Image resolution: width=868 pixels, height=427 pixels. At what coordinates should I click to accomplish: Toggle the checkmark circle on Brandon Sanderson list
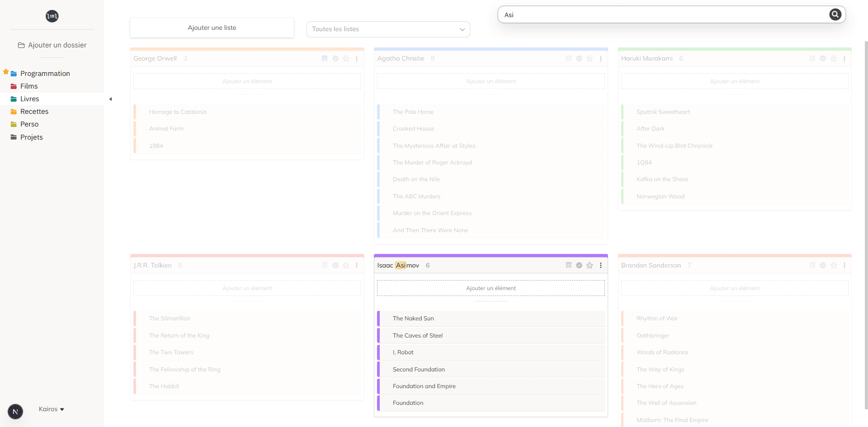(823, 265)
